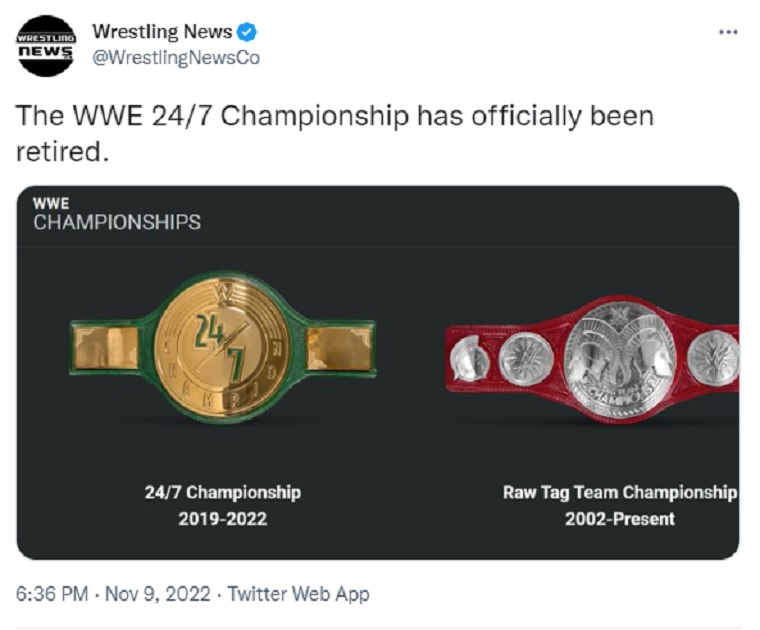The height and width of the screenshot is (630, 760).
Task: Open the 6:36 PM timestamp link
Action: point(52,594)
